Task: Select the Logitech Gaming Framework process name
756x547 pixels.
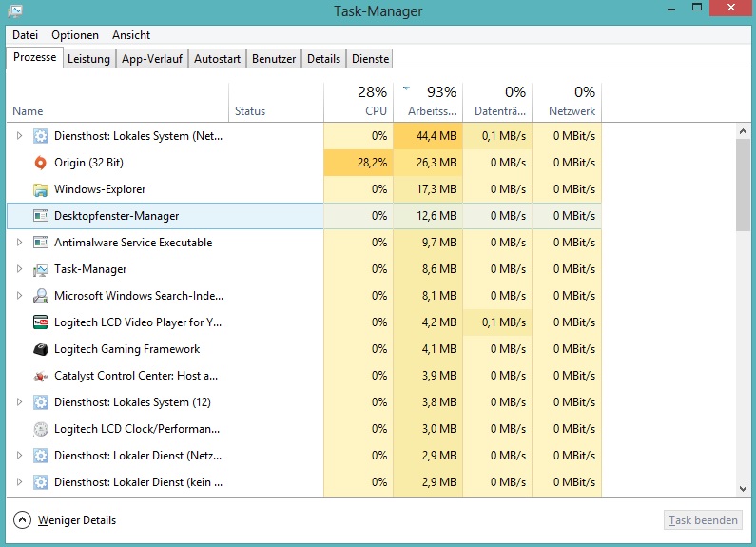Action: [126, 349]
